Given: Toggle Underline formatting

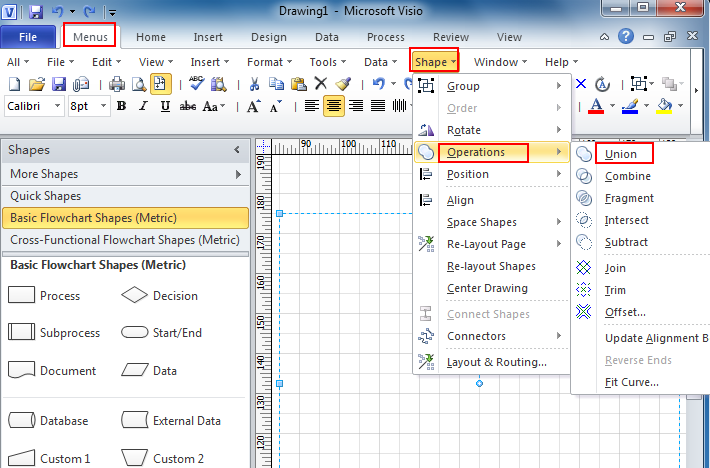Looking at the screenshot, I should pyautogui.click(x=165, y=106).
